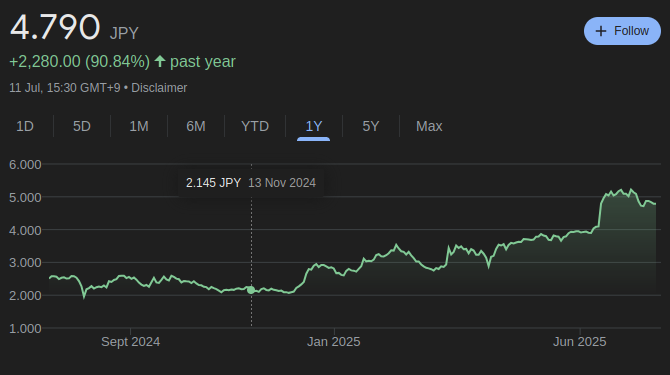Click the 2.000 y-axis label
This screenshot has height=375, width=670.
(x=25, y=296)
